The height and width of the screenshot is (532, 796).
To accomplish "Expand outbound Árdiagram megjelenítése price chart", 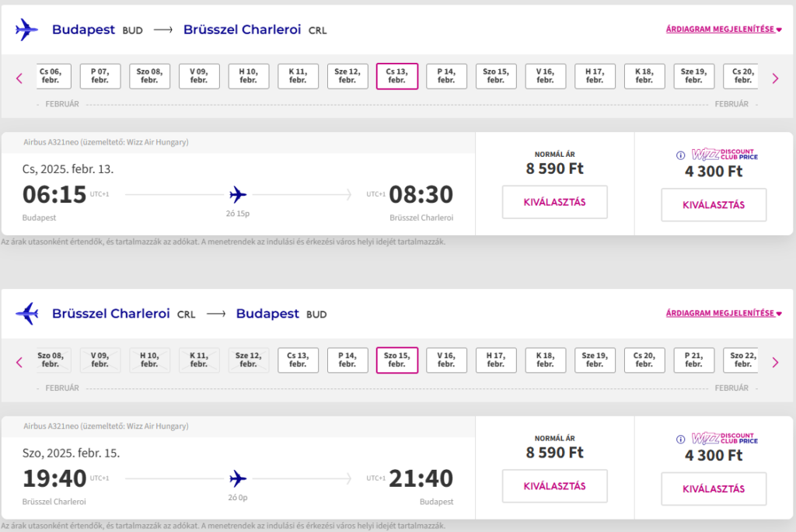I will pos(724,30).
